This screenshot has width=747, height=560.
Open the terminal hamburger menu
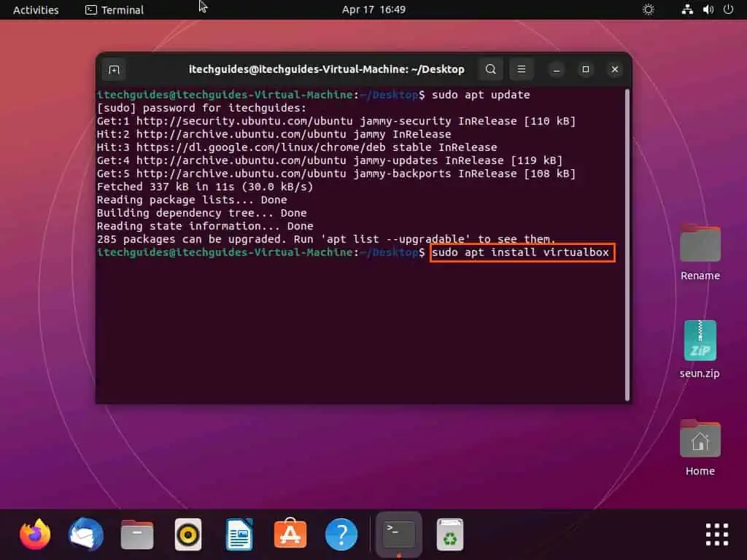pos(521,69)
